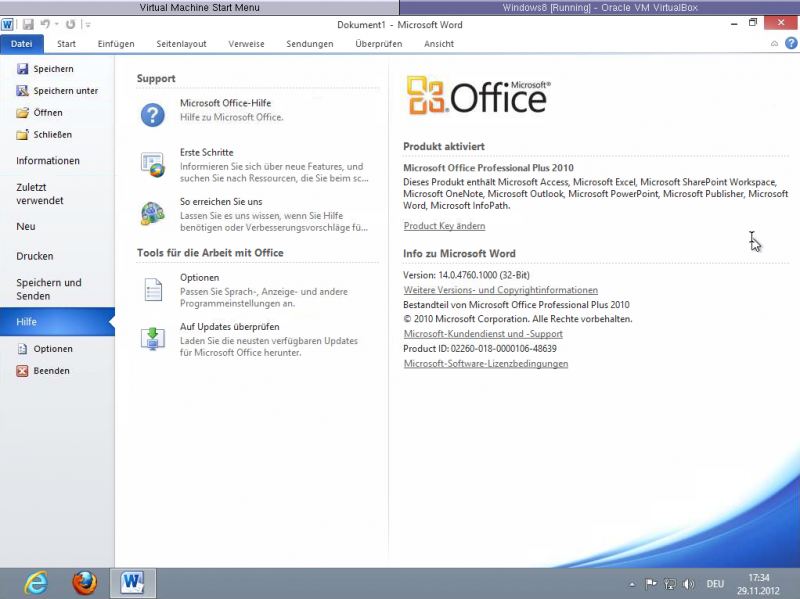The height and width of the screenshot is (599, 800).
Task: Click the Microsoft Office-Hilfe question mark icon
Action: [153, 114]
